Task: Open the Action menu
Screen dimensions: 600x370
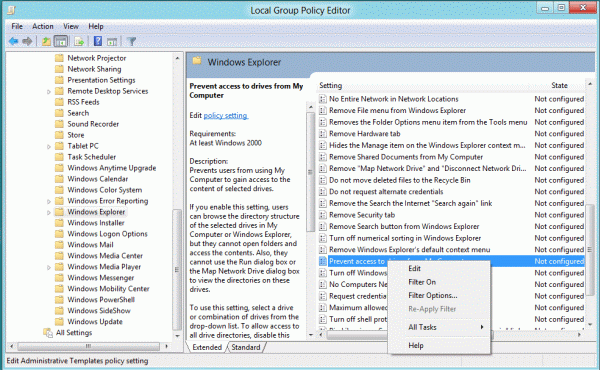Action: point(43,26)
